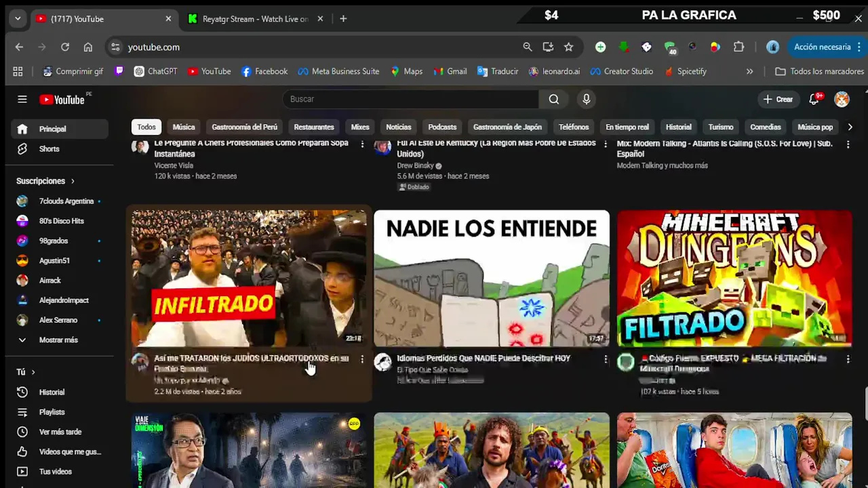Bookmark this page with star icon
This screenshot has width=868, height=488.
click(x=568, y=47)
